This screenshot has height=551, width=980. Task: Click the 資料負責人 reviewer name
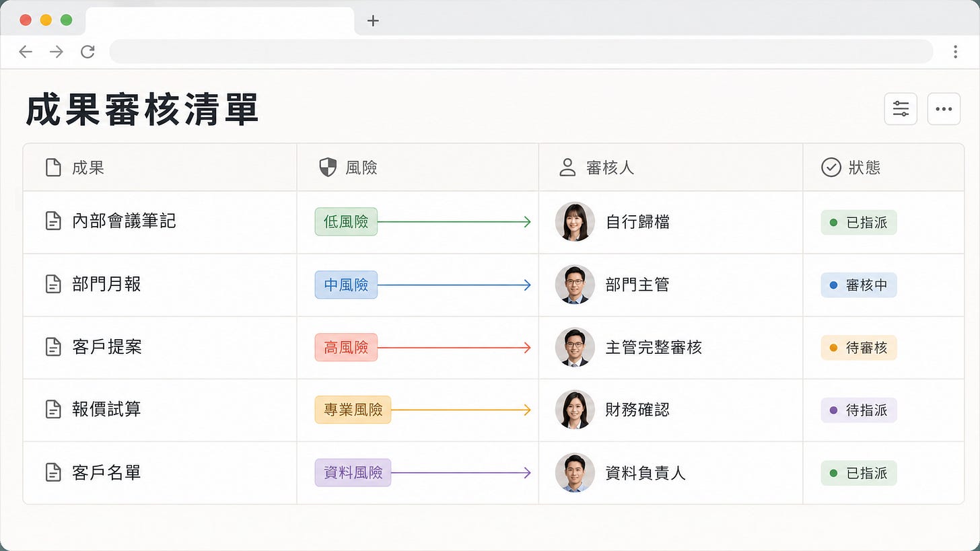click(x=645, y=472)
